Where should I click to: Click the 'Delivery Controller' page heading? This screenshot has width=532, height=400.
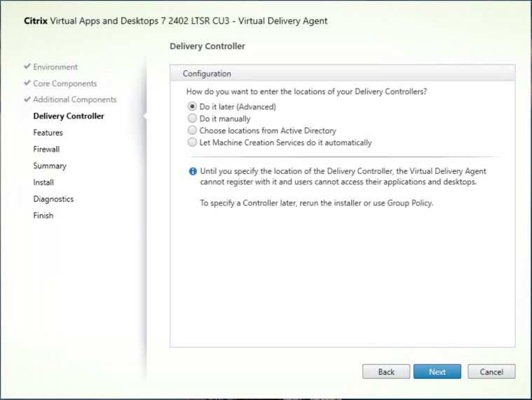(207, 46)
